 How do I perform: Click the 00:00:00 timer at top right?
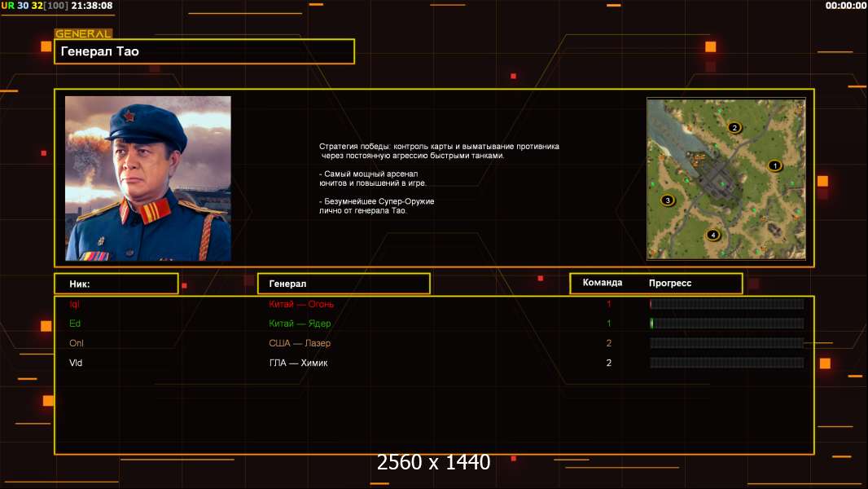point(845,6)
